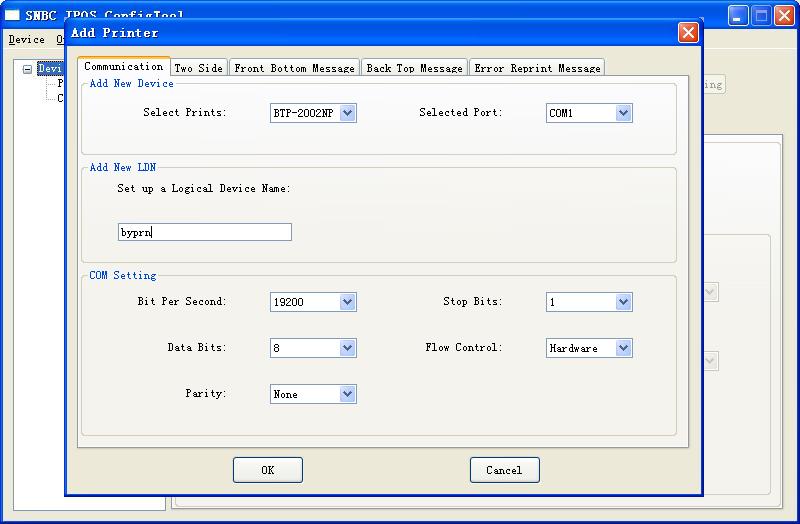
Task: Click the COM Setting group label
Action: (x=122, y=276)
